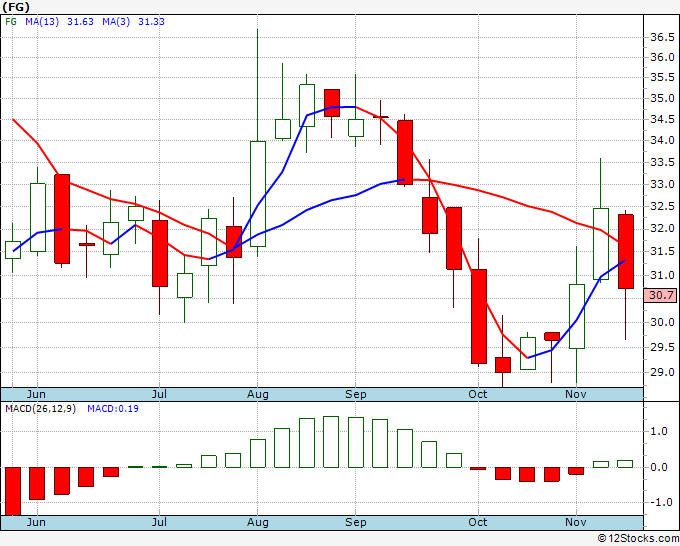680x546 pixels.
Task: Click Nov on the MACD panel's time axis
Action: pyautogui.click(x=576, y=522)
